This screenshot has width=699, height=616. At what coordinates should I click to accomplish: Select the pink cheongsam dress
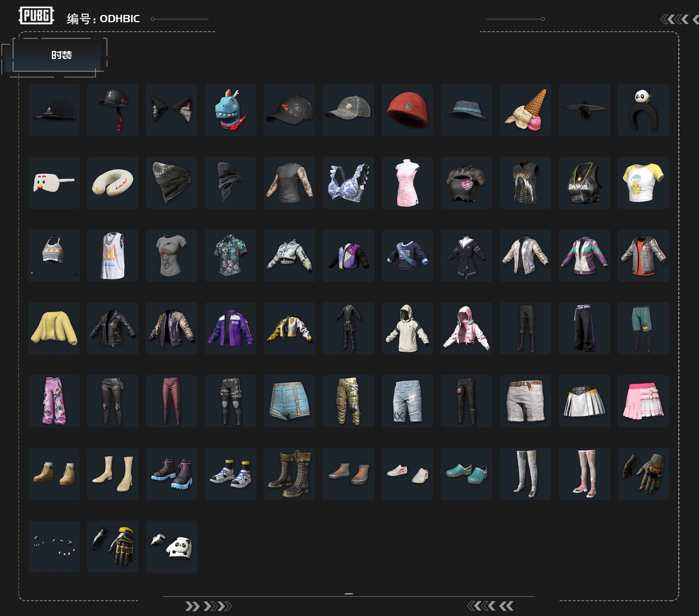click(407, 183)
